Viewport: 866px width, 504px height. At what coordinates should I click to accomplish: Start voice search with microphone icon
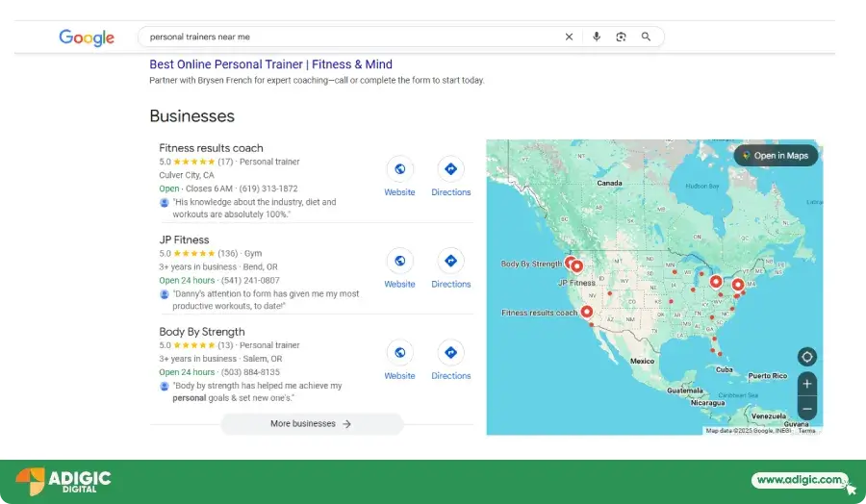[597, 37]
